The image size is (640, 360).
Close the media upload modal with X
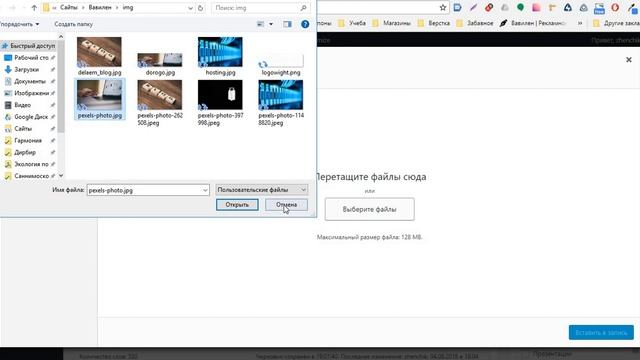tap(629, 60)
